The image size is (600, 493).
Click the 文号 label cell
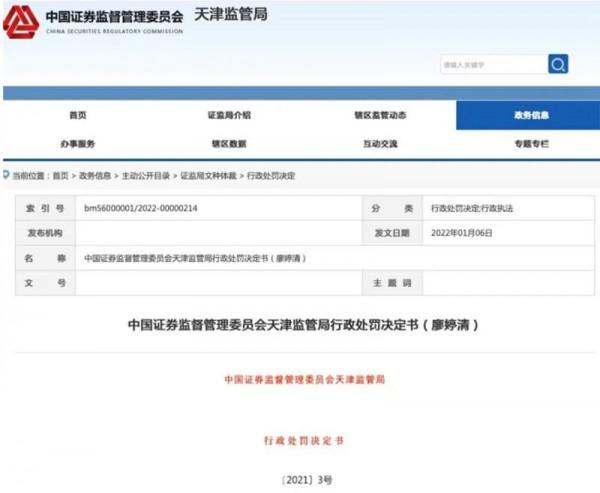[x=45, y=283]
